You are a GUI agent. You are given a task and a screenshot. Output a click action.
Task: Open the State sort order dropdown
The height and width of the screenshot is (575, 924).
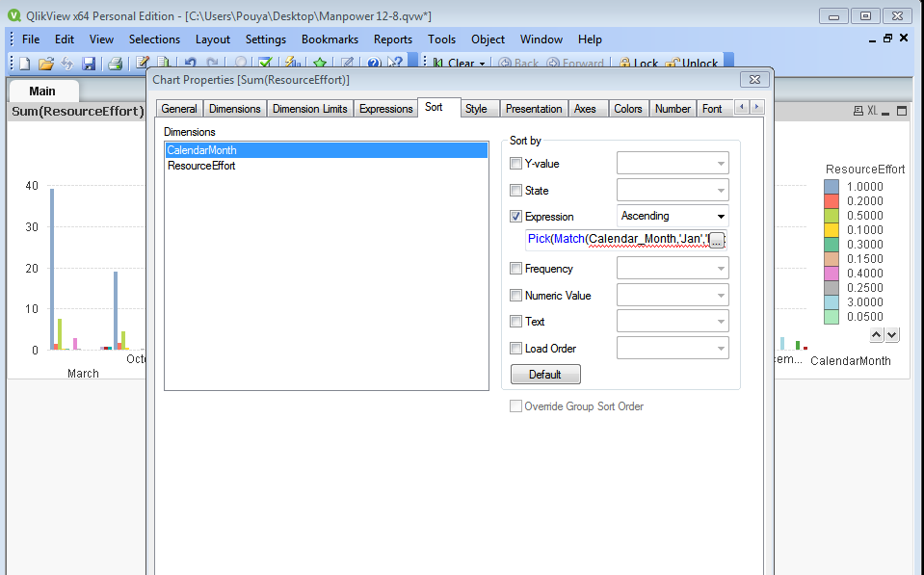[673, 191]
